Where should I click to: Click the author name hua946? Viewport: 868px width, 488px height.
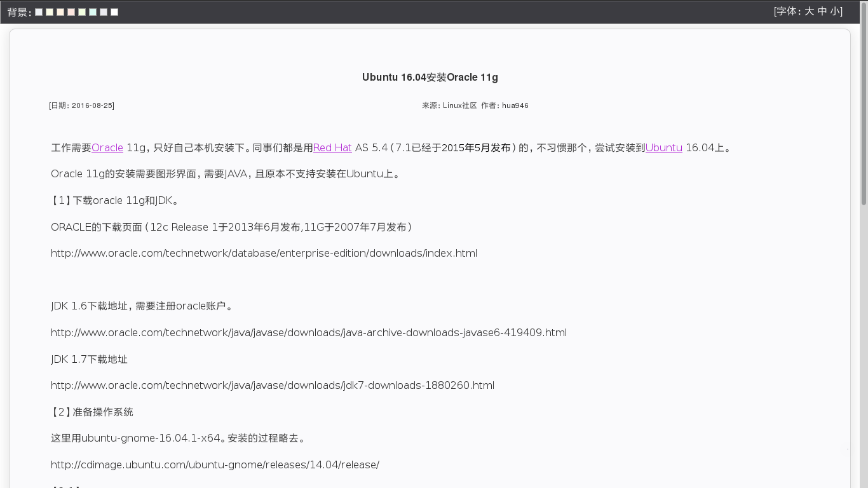pyautogui.click(x=515, y=105)
